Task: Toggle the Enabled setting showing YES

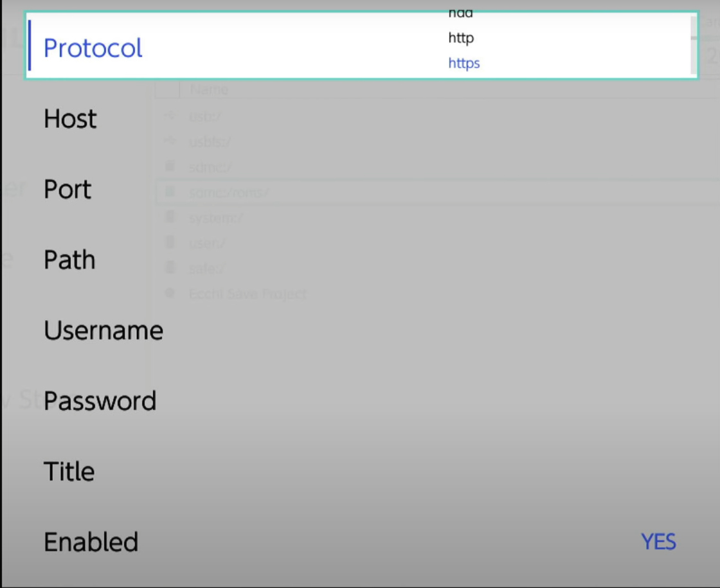Action: [x=361, y=542]
